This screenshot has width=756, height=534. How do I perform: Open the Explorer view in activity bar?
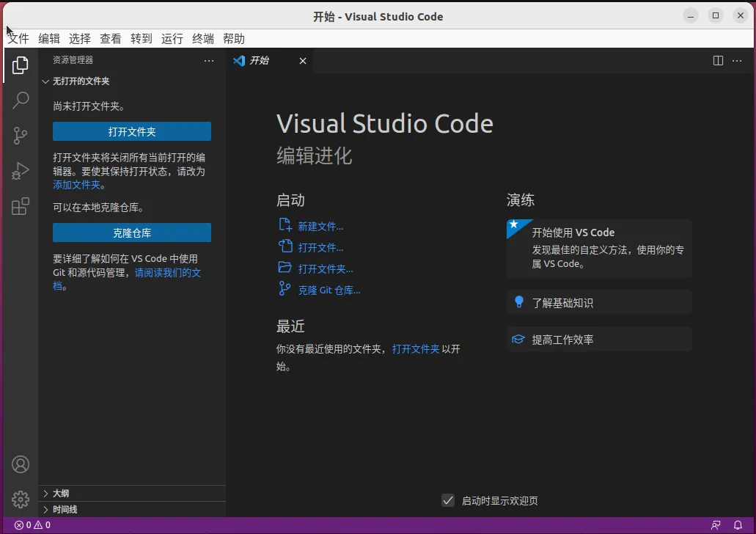pos(21,65)
